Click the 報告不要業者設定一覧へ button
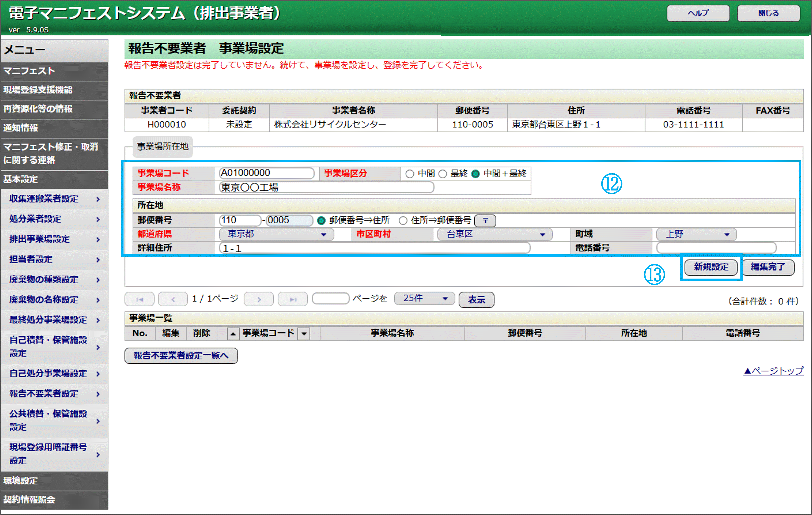This screenshot has width=812, height=515. pyautogui.click(x=181, y=356)
